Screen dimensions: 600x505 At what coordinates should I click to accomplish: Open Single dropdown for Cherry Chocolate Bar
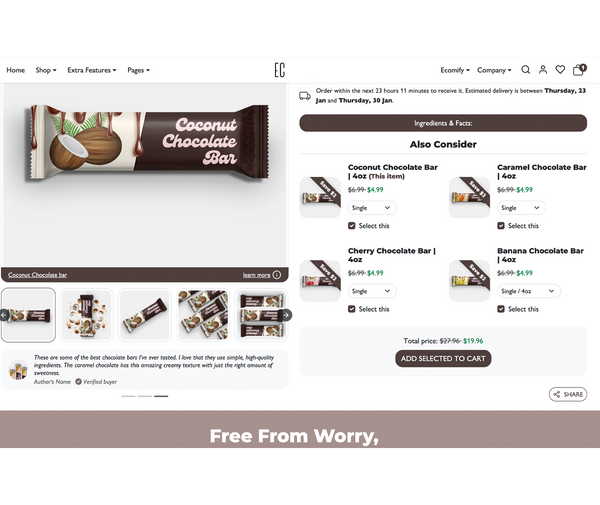tap(372, 291)
